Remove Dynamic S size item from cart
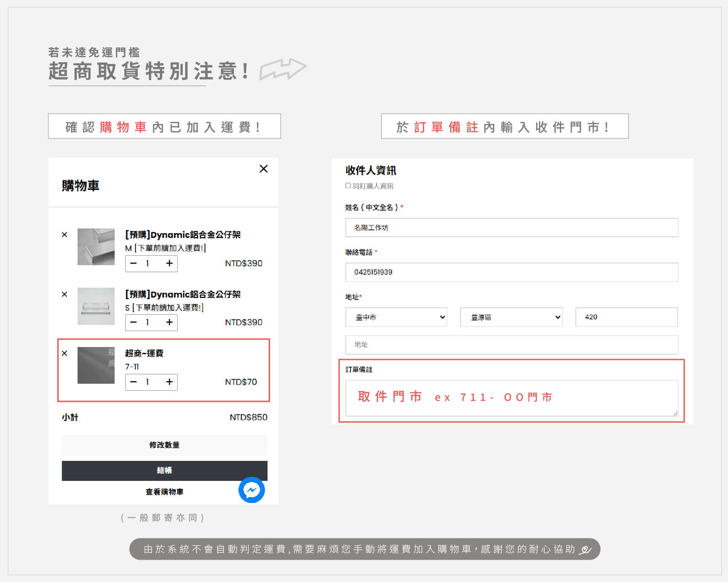728x582 pixels. click(64, 294)
